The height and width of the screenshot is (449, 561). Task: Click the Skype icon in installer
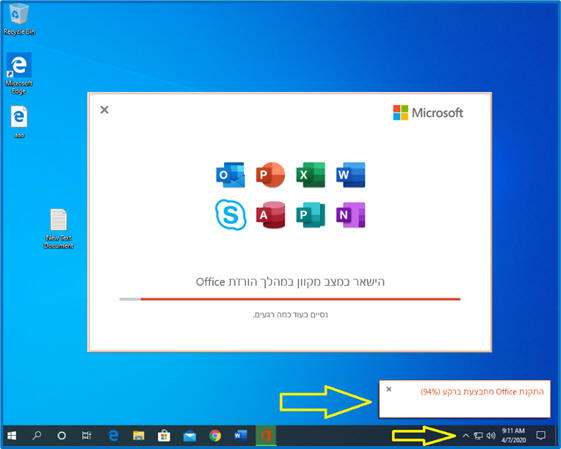(230, 215)
